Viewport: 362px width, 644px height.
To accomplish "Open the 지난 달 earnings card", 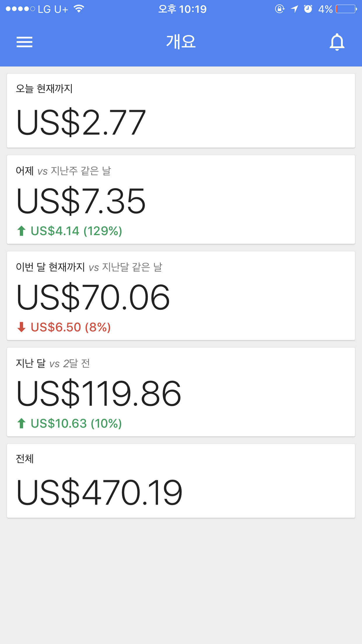I will click(x=181, y=392).
